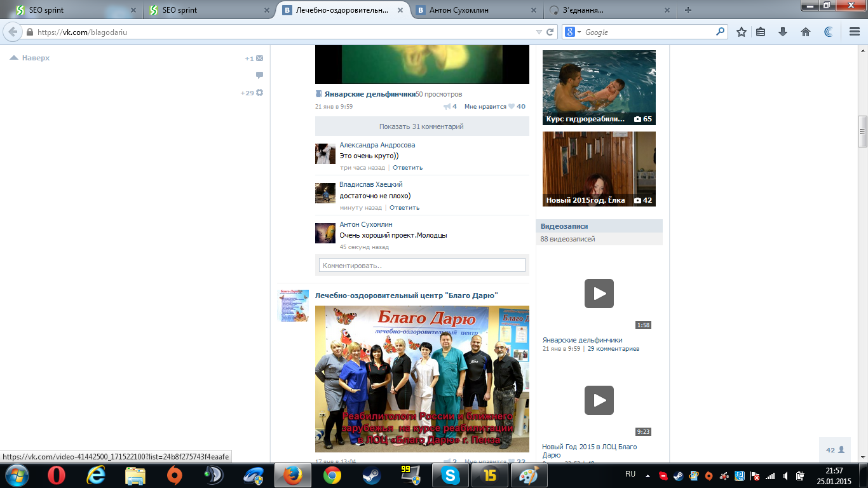Switch to the Антон Сухомлин tab
Screen dimensions: 868x488
[x=477, y=10]
